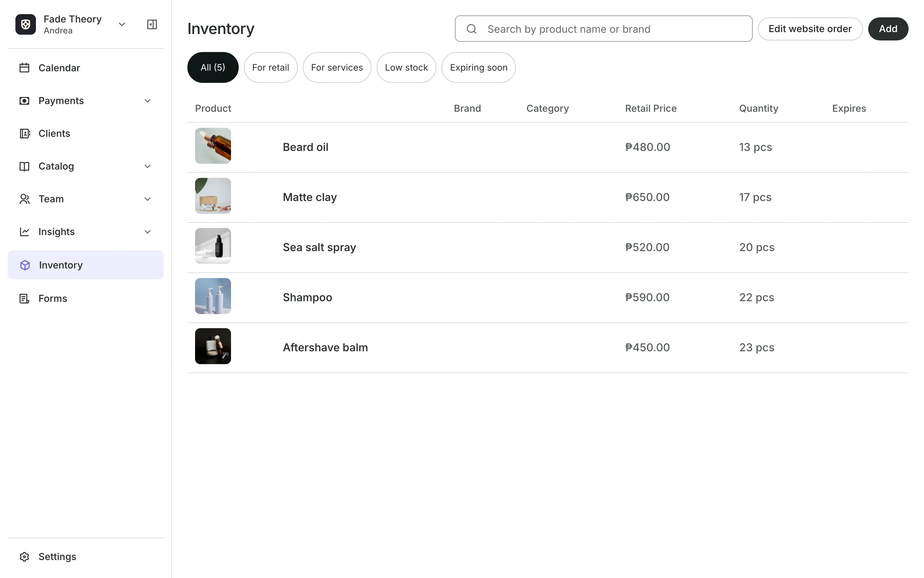Click the Sea salt spray thumbnail
Viewport: 924px width, 578px height.
213,246
